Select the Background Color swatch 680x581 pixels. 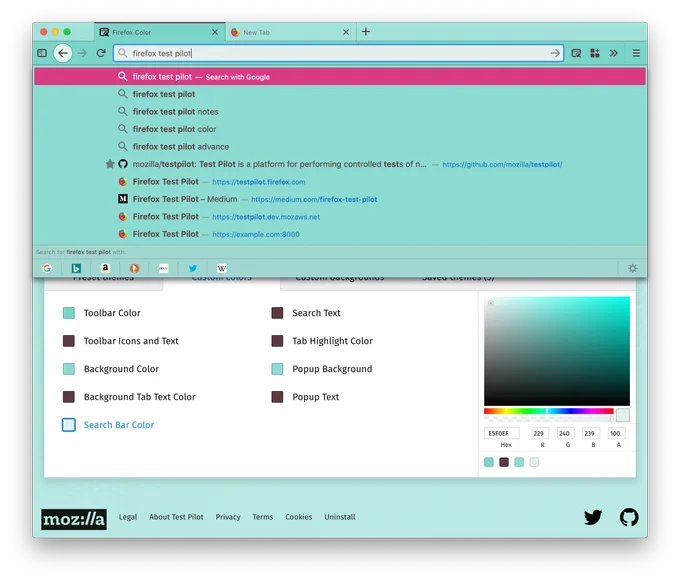click(69, 369)
